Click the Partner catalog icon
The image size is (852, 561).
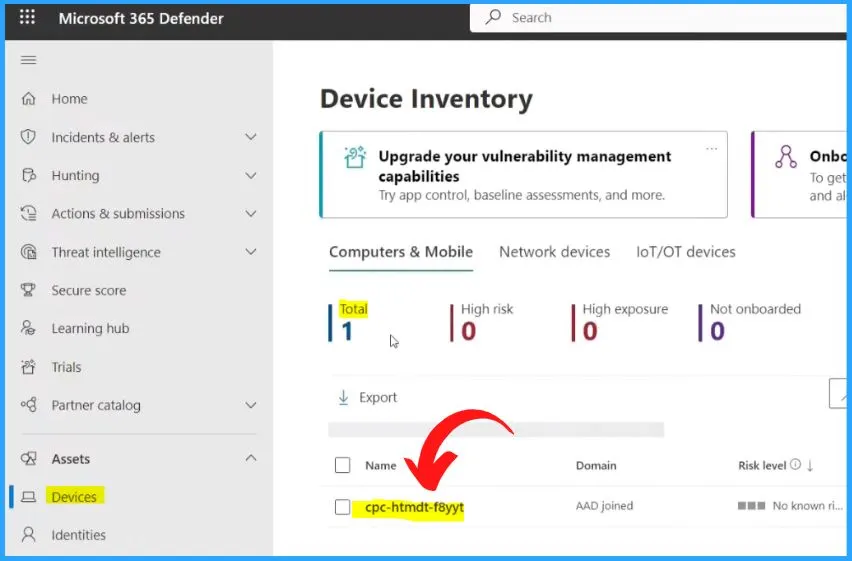(x=28, y=405)
